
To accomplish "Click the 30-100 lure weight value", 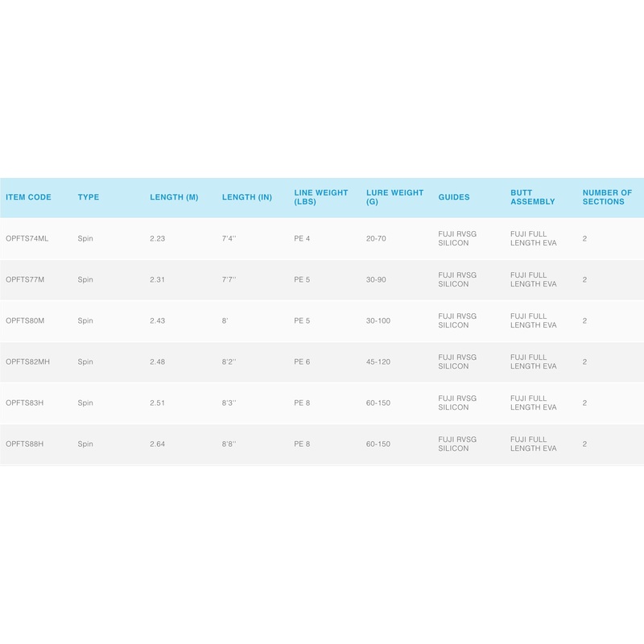I will [378, 321].
